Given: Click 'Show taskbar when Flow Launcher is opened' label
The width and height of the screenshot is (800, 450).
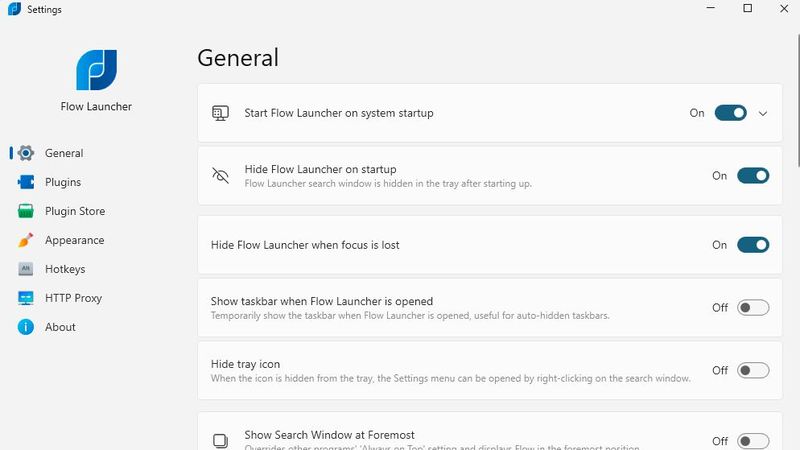Looking at the screenshot, I should tap(322, 302).
